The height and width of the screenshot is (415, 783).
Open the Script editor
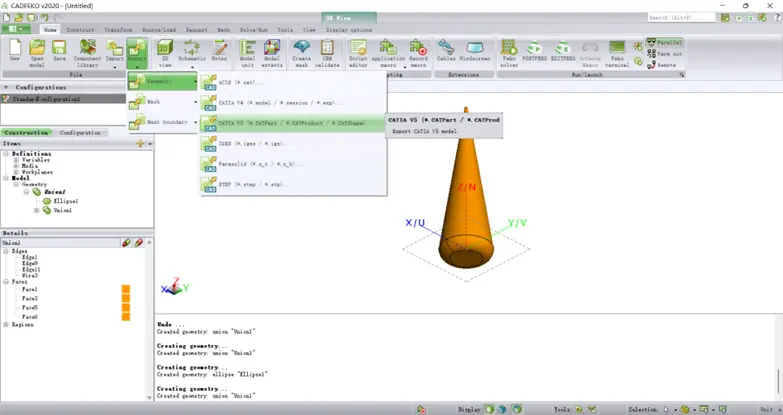tap(358, 52)
